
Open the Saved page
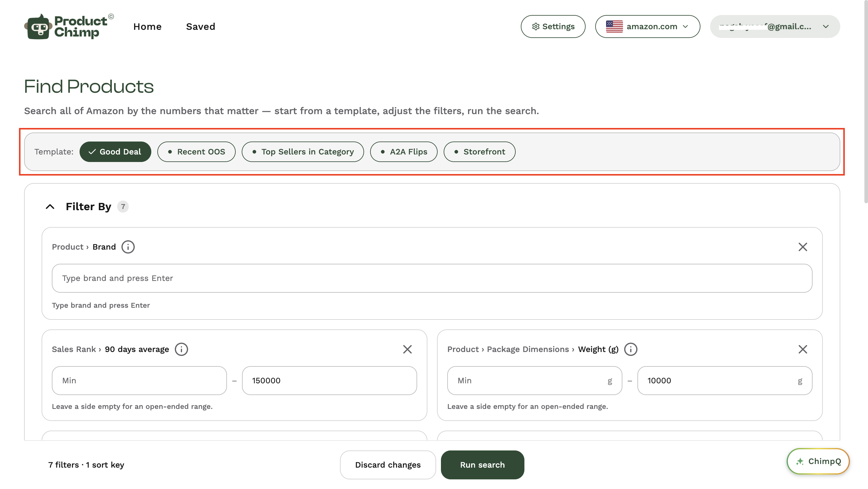coord(200,26)
